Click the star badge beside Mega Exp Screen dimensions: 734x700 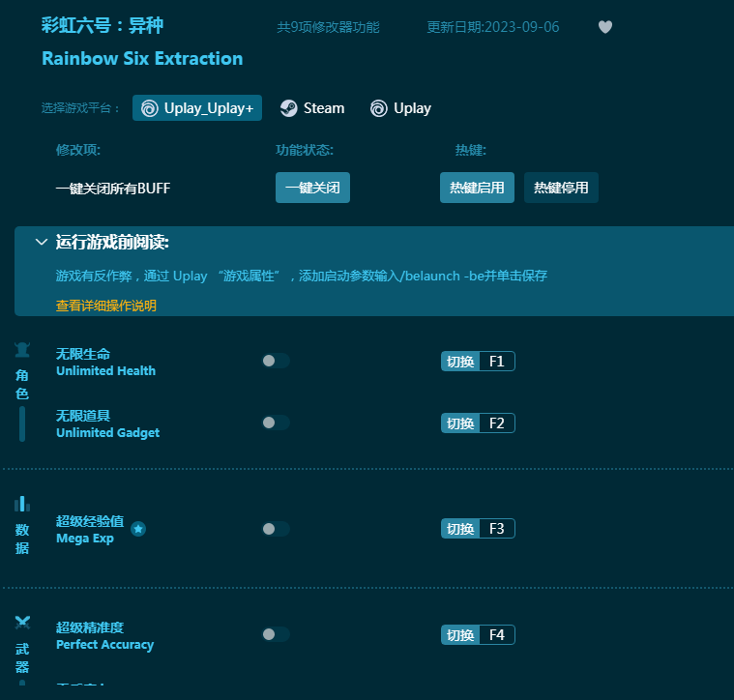pos(138,529)
